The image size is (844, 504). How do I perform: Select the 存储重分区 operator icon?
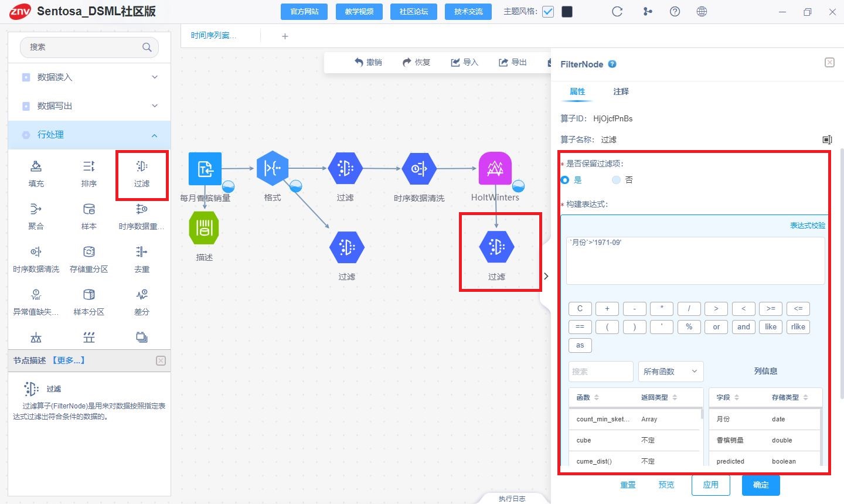point(89,252)
